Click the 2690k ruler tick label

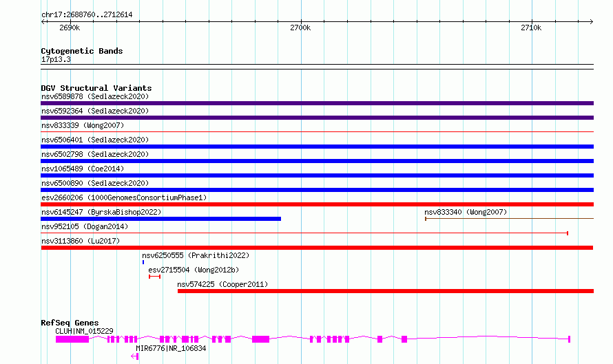coord(70,28)
